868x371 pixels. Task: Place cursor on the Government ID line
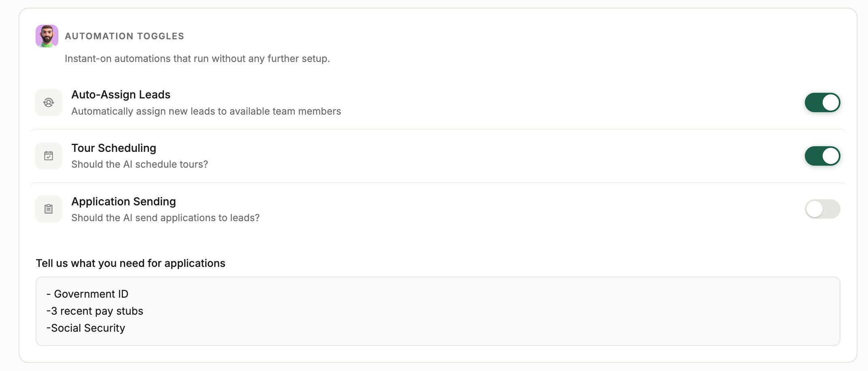coord(87,294)
